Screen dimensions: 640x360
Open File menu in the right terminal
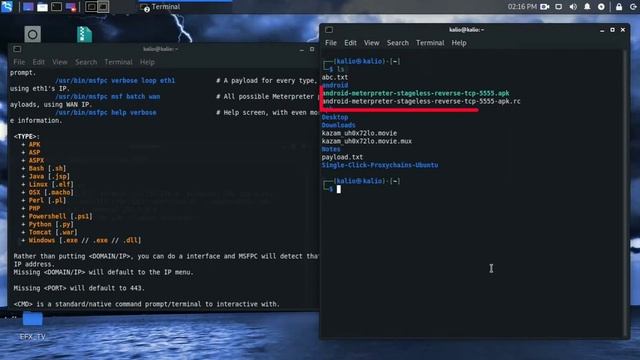pyautogui.click(x=331, y=43)
